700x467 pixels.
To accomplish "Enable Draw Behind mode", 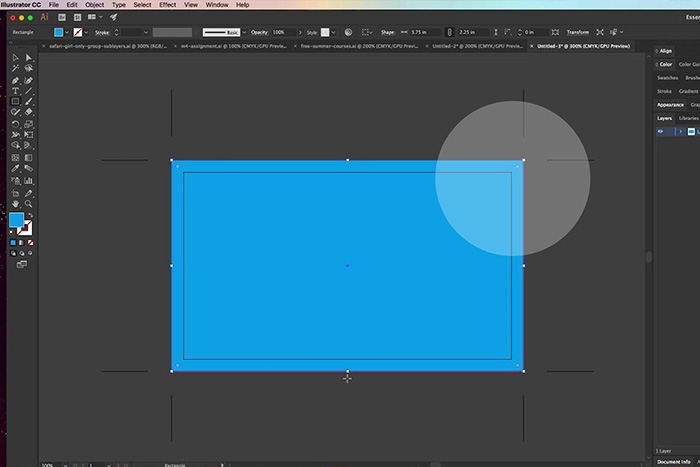I will pyautogui.click(x=21, y=253).
